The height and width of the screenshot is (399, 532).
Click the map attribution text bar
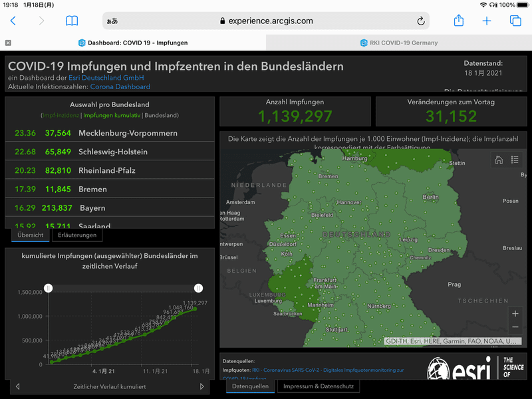453,341
